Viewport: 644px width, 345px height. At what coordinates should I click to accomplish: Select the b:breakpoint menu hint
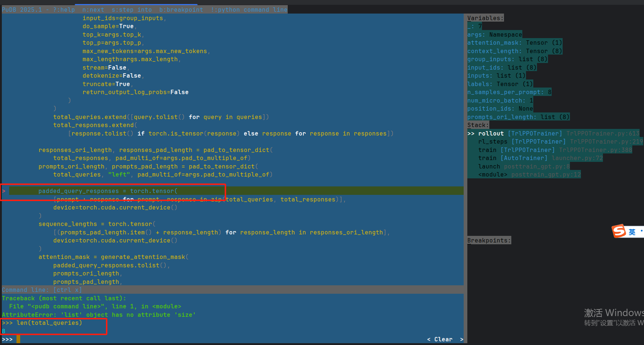[x=181, y=10]
